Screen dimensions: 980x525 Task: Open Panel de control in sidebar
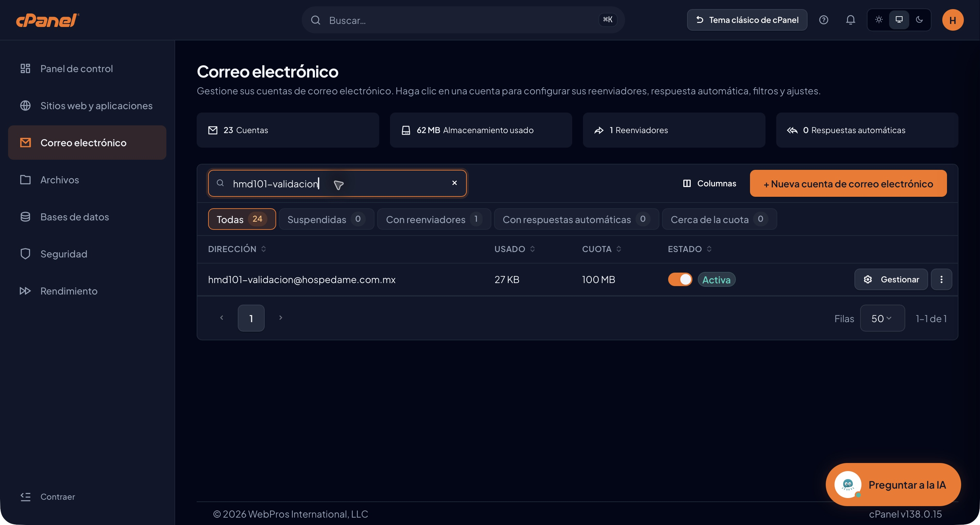click(87, 68)
